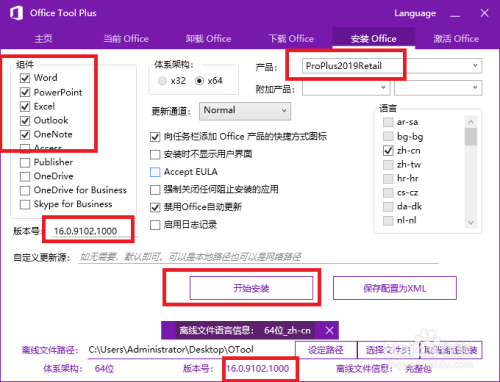Dismiss the offline file language info banner

(x=329, y=330)
